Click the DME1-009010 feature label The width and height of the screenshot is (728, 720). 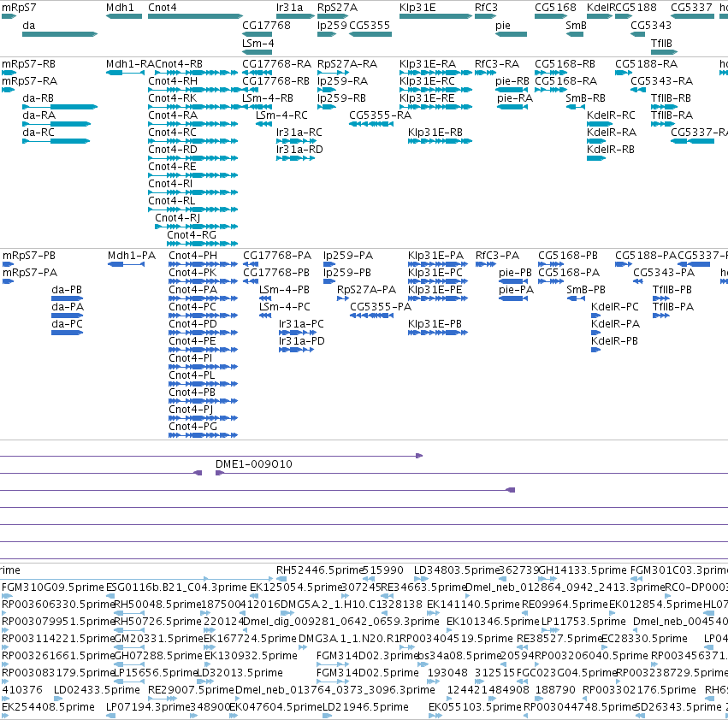tap(254, 463)
